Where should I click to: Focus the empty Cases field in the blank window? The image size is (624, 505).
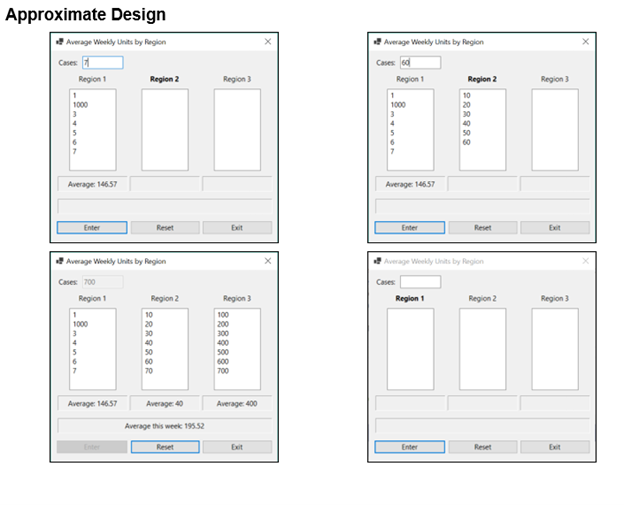[420, 282]
